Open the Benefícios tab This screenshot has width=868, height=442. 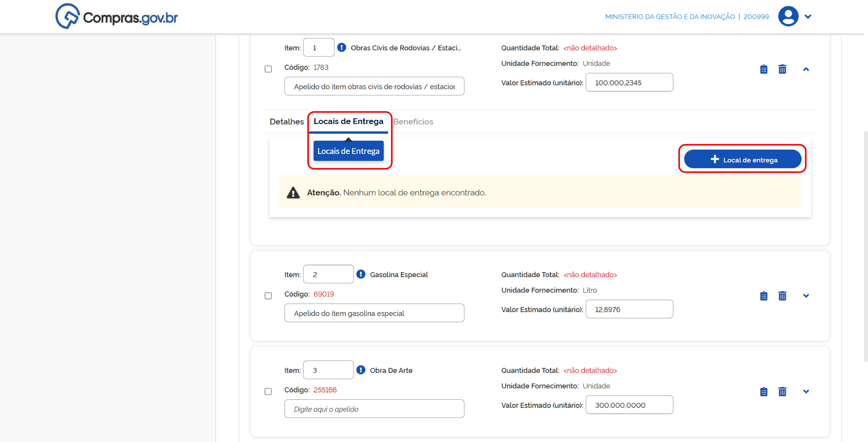tap(413, 122)
